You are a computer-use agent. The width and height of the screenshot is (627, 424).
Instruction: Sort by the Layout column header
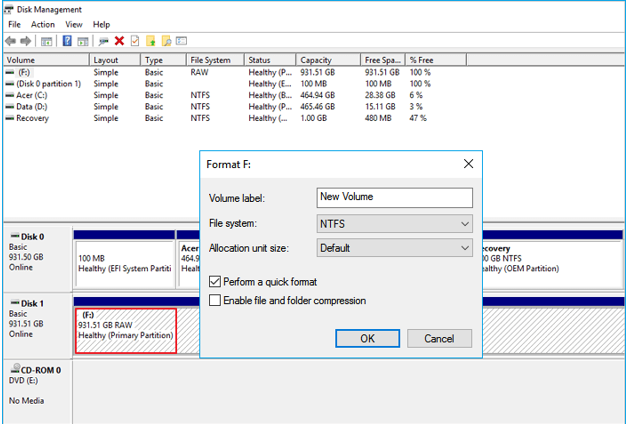point(115,60)
